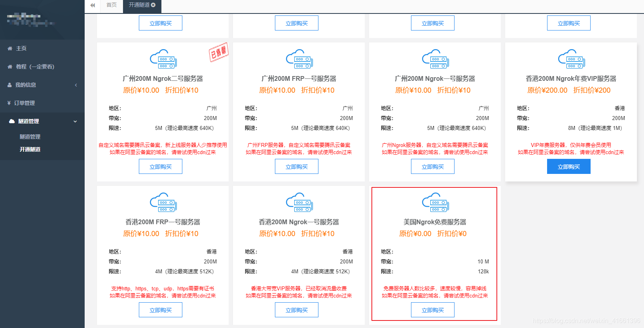Click the title 美国Ngrok免费服务器
Screen dimensions: 644x328
[x=435, y=222]
